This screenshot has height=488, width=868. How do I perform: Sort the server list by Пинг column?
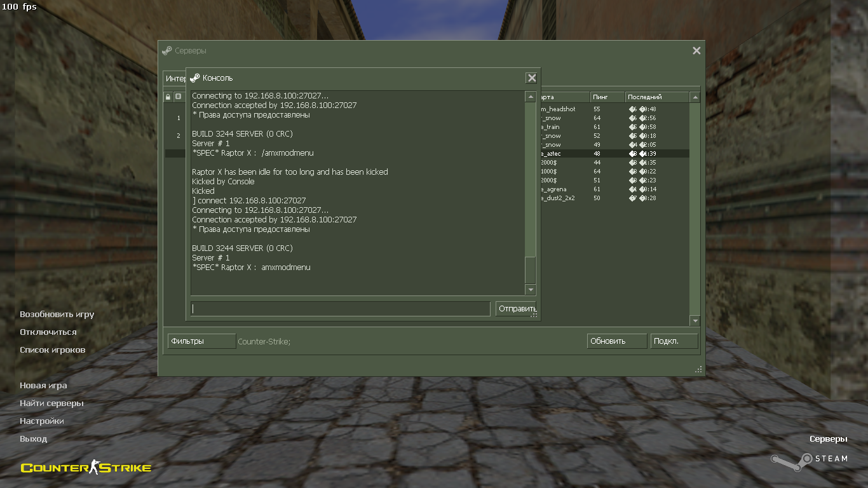point(607,97)
